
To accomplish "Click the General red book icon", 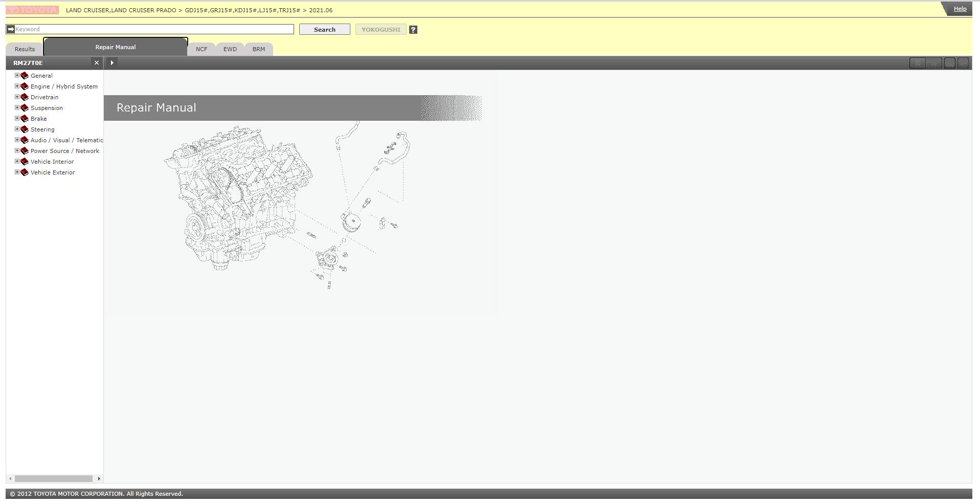I will pyautogui.click(x=25, y=76).
